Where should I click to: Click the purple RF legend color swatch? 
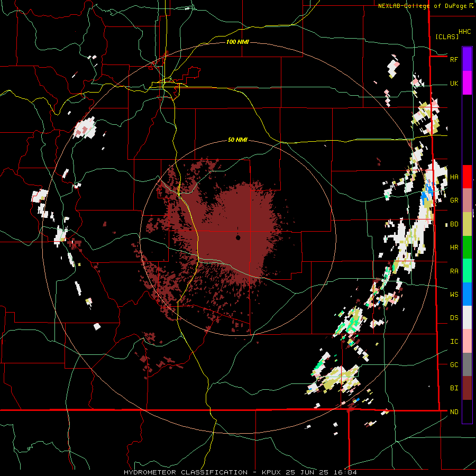pyautogui.click(x=467, y=59)
